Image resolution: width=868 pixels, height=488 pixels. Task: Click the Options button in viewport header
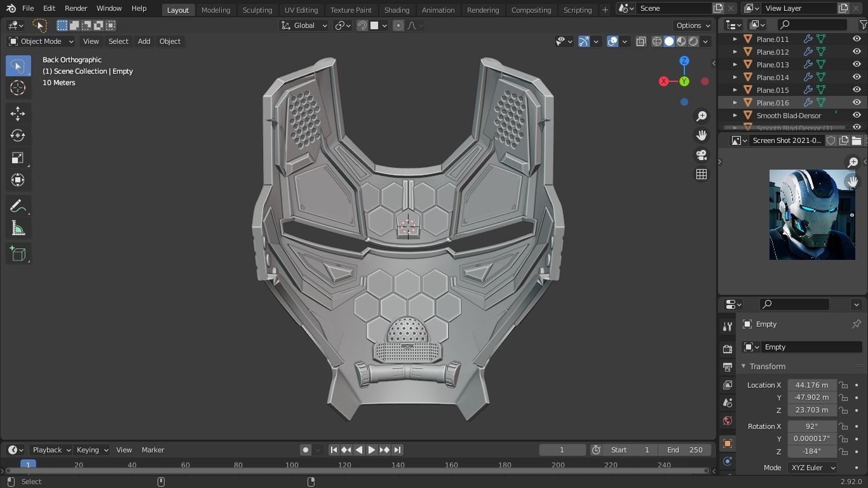[x=693, y=25]
